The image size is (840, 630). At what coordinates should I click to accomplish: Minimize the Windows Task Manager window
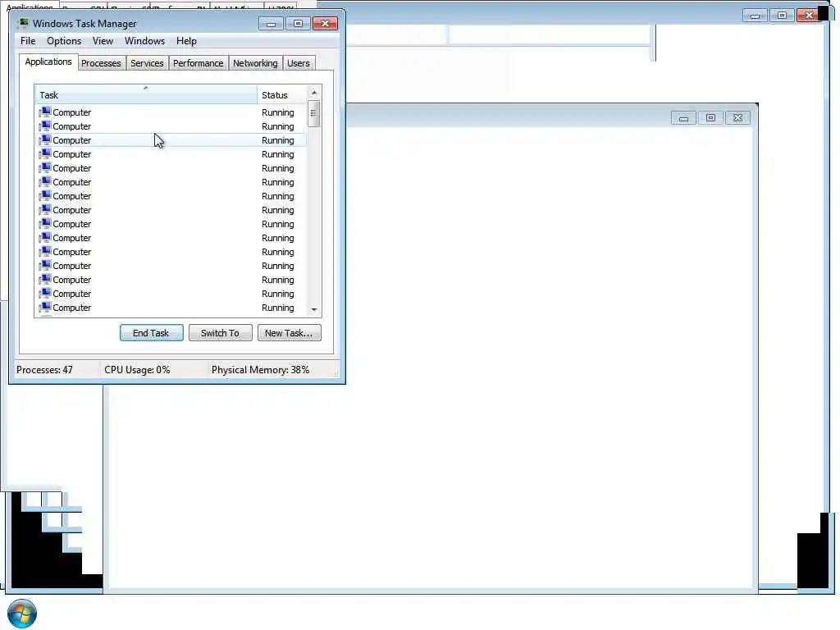[271, 24]
